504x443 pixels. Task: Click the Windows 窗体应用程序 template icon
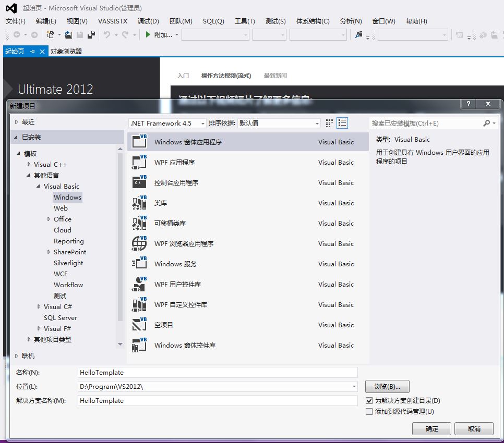[139, 141]
